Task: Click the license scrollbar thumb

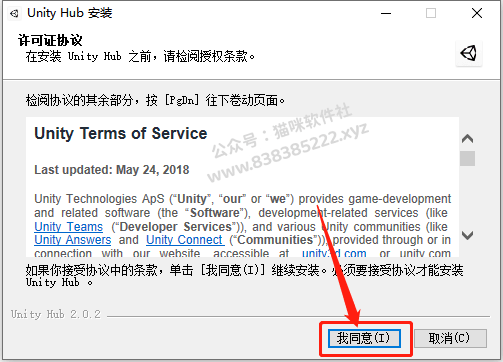Action: coord(467,158)
